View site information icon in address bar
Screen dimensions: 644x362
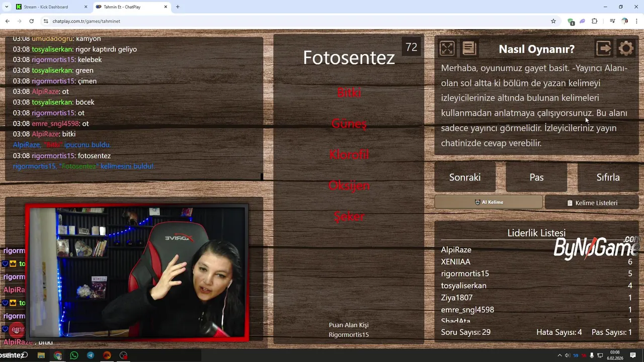(46, 21)
